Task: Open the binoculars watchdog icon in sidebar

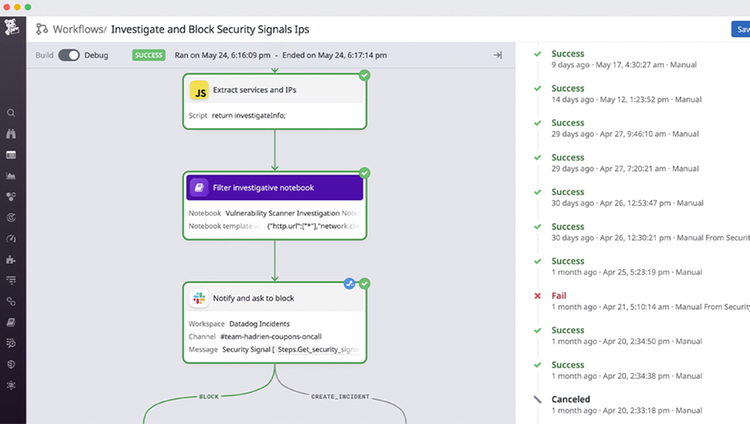Action: 11,134
